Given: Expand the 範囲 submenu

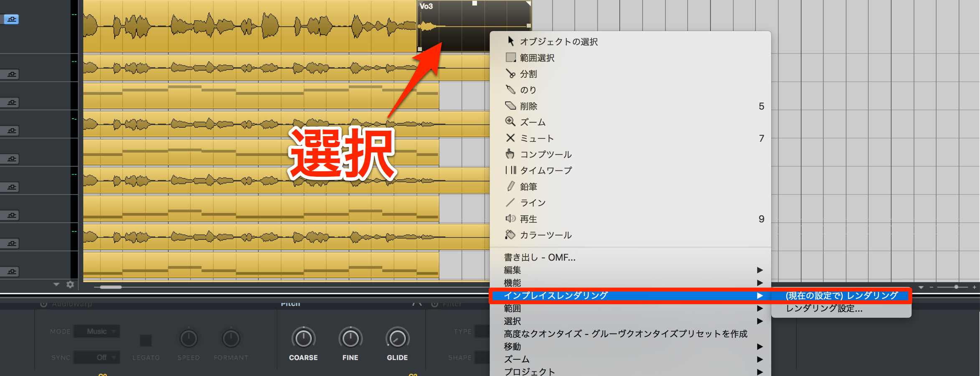Looking at the screenshot, I should (x=631, y=308).
